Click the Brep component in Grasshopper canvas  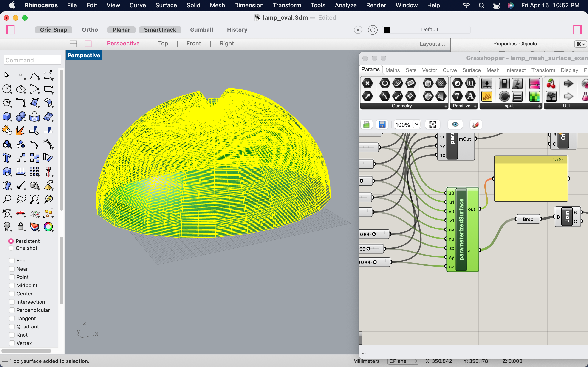pyautogui.click(x=527, y=219)
